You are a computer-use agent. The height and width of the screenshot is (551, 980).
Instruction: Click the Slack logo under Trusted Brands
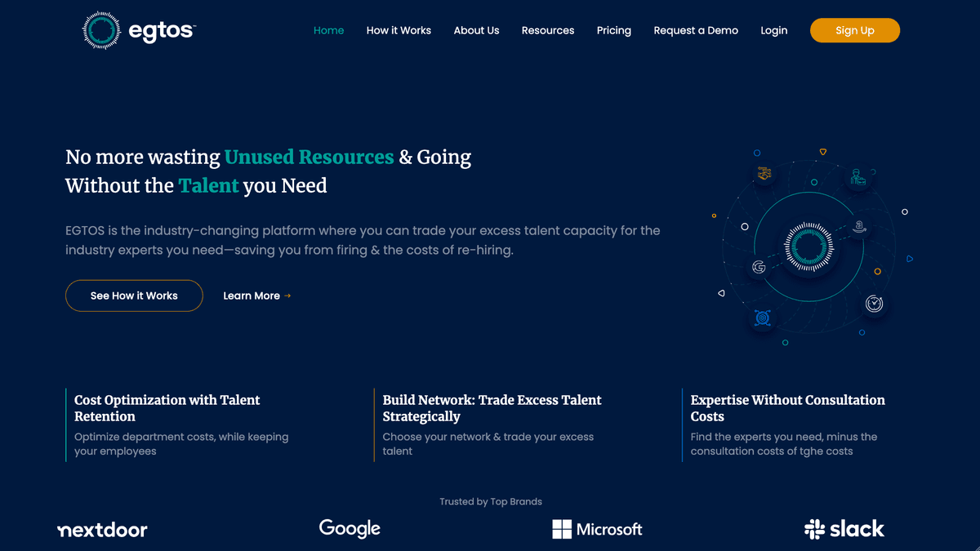(x=844, y=529)
